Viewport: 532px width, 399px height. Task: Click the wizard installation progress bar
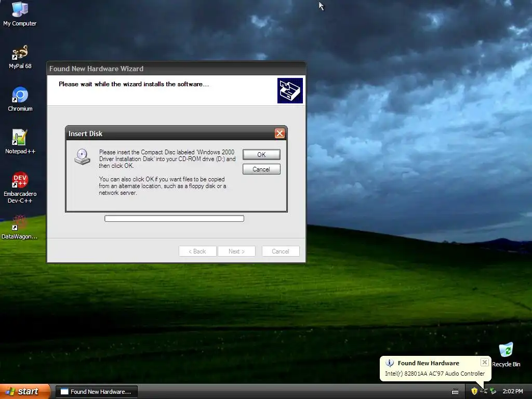pos(174,218)
